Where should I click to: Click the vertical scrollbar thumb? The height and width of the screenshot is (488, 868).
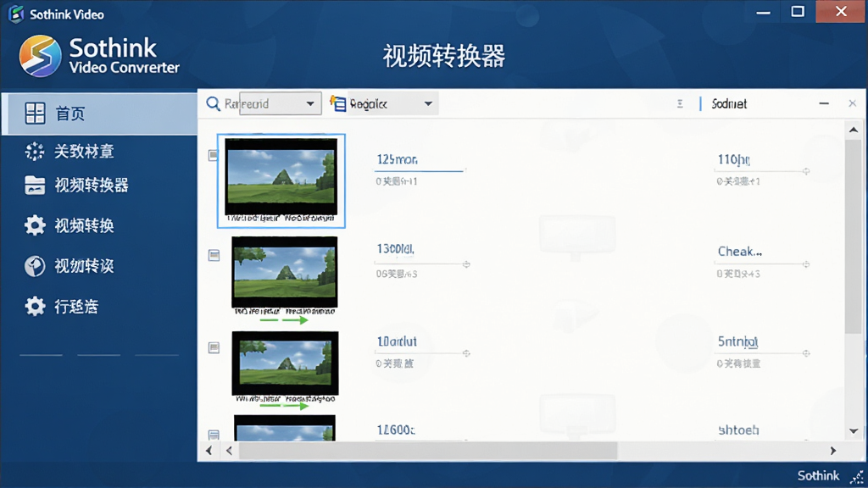tap(853, 236)
